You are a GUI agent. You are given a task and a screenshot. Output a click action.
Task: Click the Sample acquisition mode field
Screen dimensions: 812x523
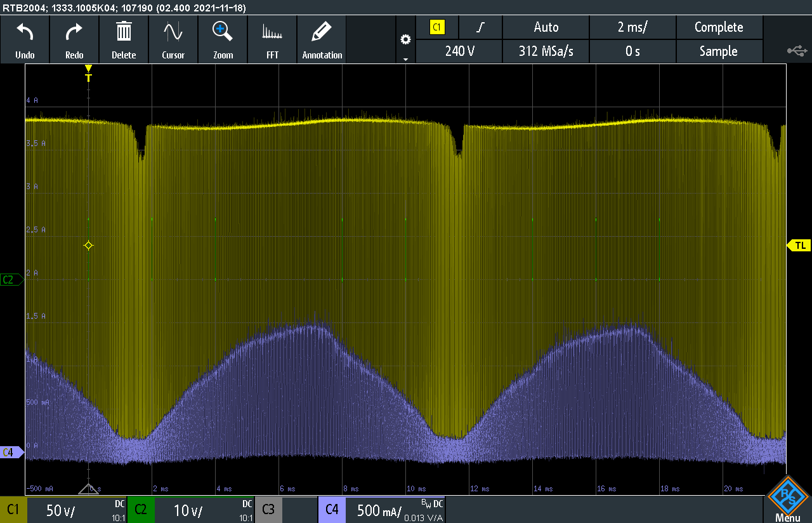click(x=719, y=51)
